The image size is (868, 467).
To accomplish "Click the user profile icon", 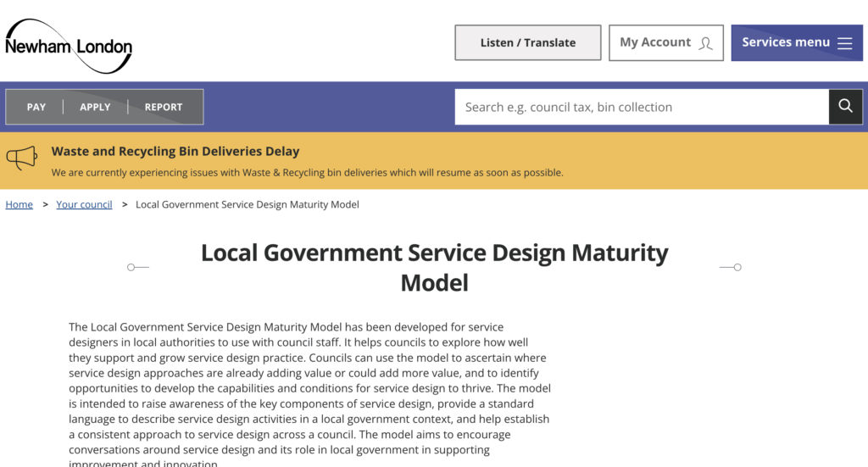I will point(705,43).
